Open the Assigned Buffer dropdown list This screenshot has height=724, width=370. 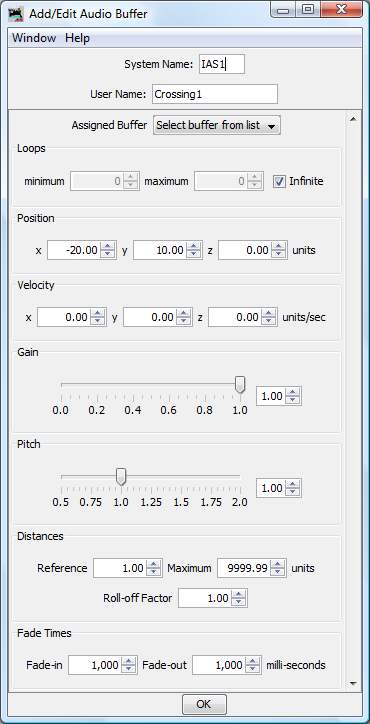click(217, 125)
